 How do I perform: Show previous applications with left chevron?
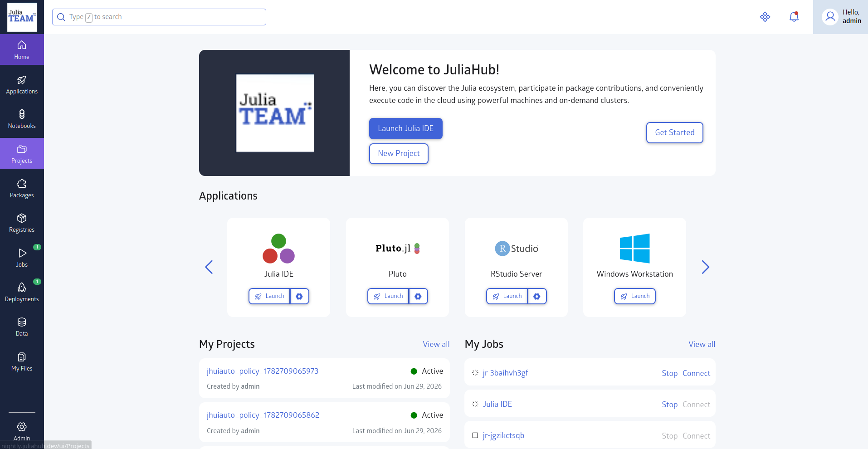point(209,267)
